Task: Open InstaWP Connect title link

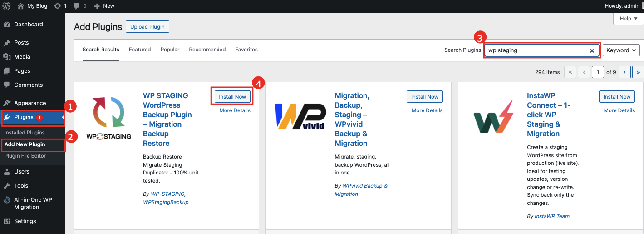Action: (549, 115)
